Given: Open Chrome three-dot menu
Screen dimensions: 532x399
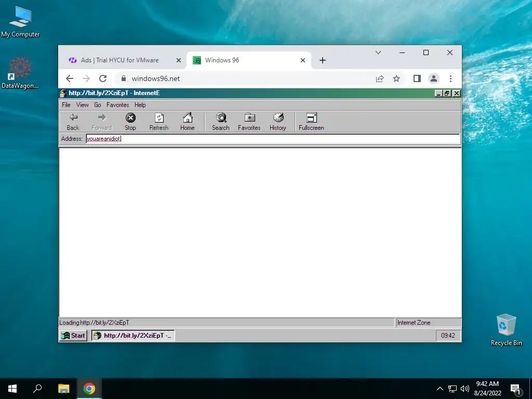Looking at the screenshot, I should 450,79.
